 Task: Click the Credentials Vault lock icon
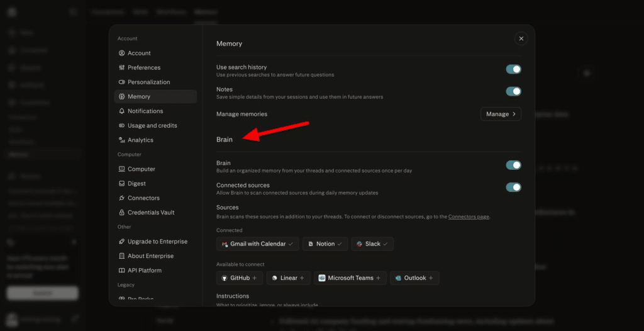coord(121,213)
